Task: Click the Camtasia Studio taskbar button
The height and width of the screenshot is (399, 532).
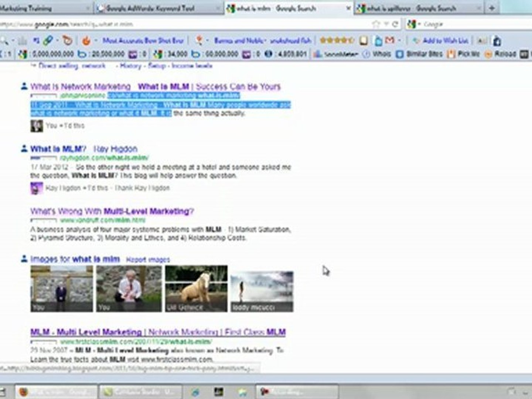Action: (140, 392)
